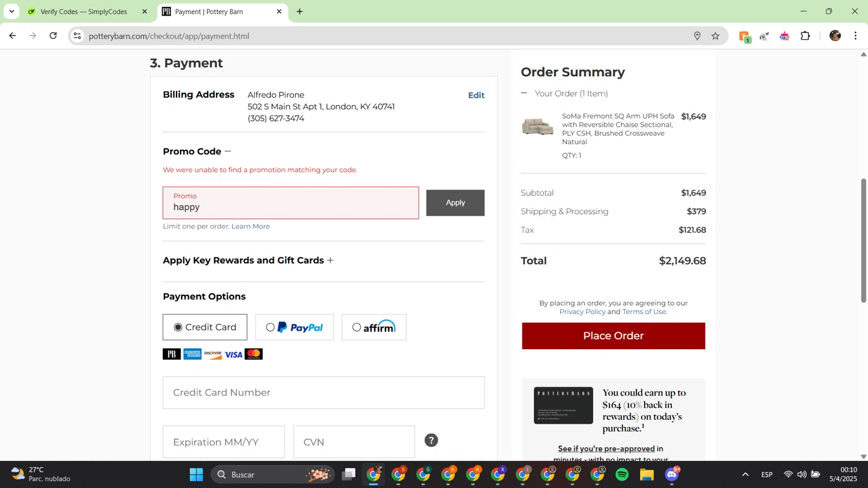
Task: Reload the payment page
Action: click(53, 36)
